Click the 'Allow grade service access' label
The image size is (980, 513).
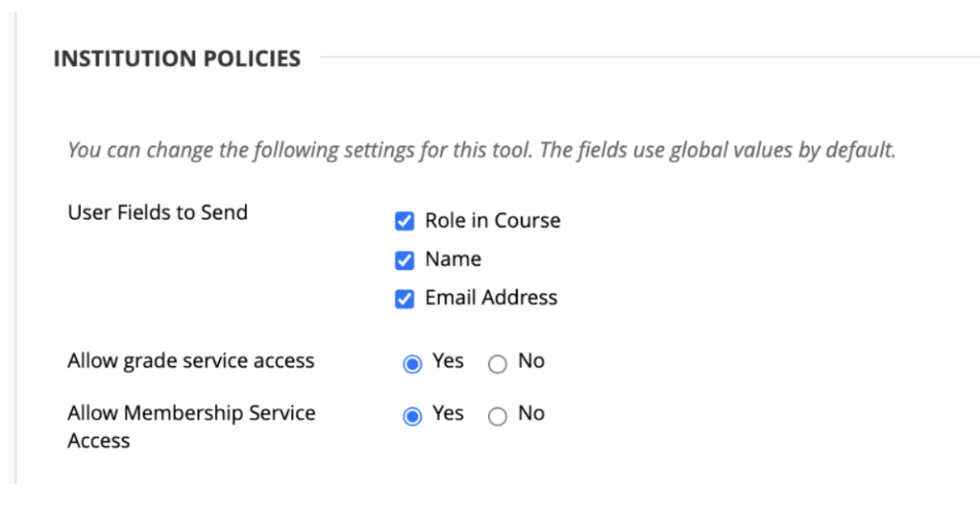[x=190, y=361]
